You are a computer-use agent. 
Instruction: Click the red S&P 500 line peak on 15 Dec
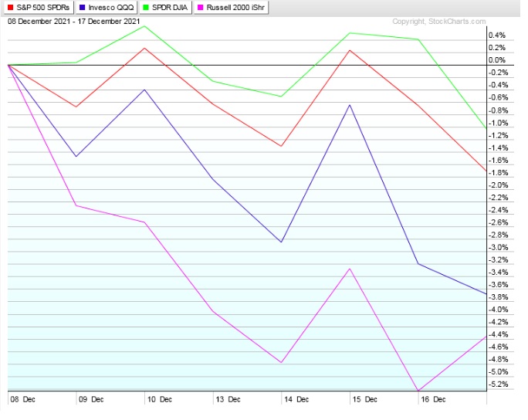pos(350,50)
